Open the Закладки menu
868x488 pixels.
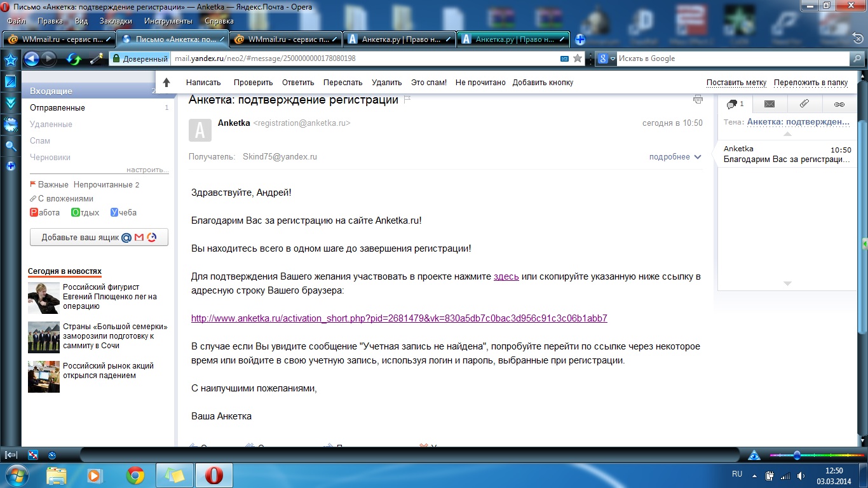tap(116, 21)
